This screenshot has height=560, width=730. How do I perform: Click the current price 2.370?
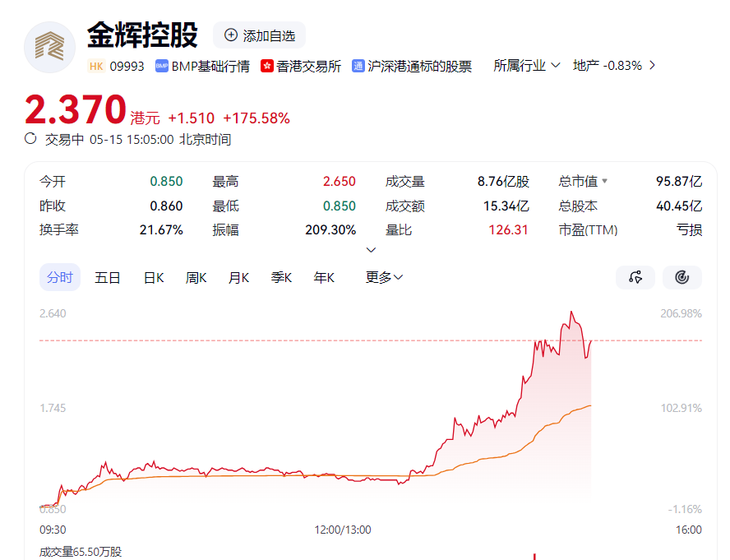click(76, 109)
